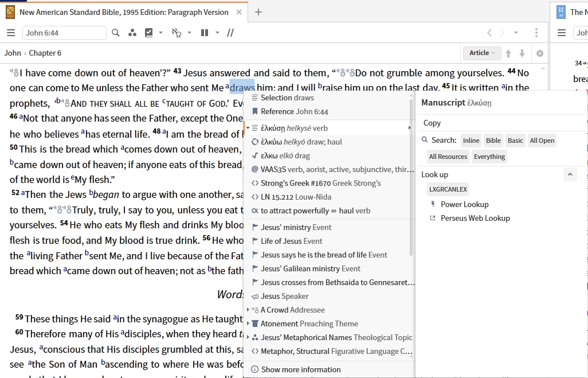Expand Jesus' Metaphorical Names Theological Topic

tap(248, 337)
